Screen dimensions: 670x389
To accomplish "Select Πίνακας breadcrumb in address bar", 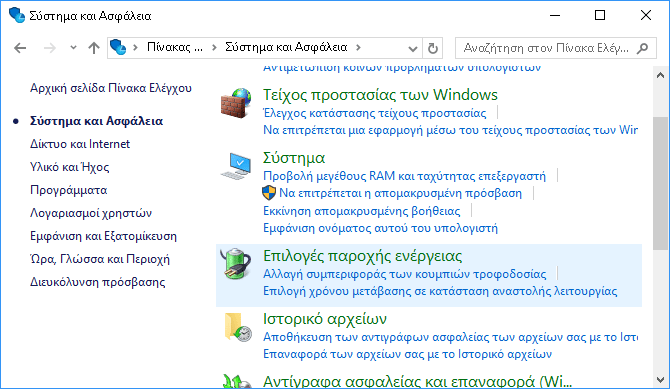I will [x=175, y=47].
